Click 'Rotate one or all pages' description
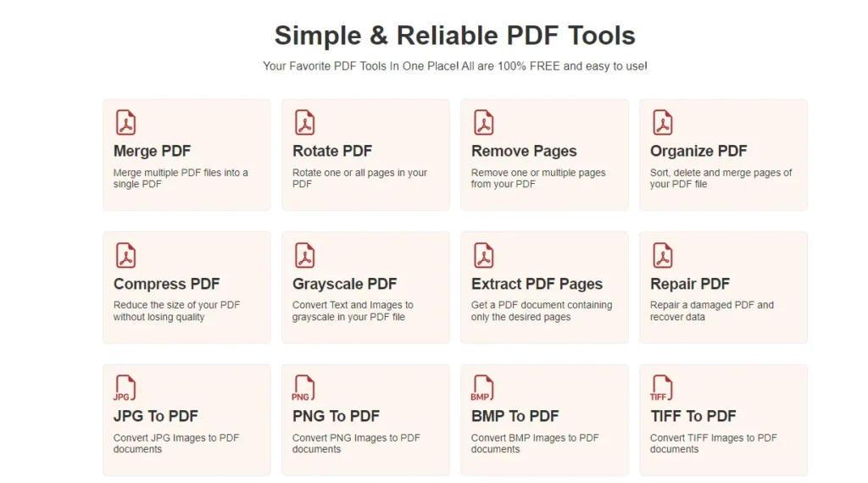This screenshot has width=868, height=483. point(359,178)
